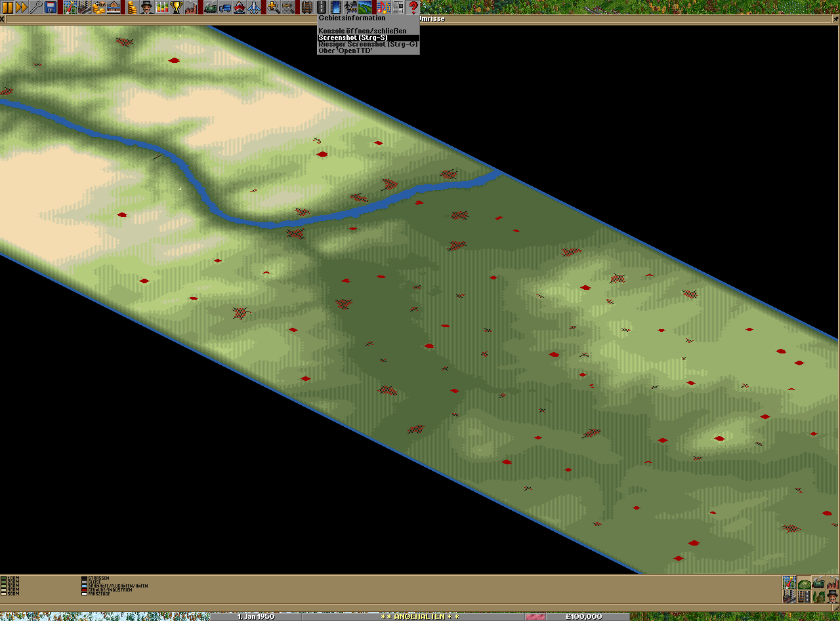Open waterways construction icon

[335, 7]
